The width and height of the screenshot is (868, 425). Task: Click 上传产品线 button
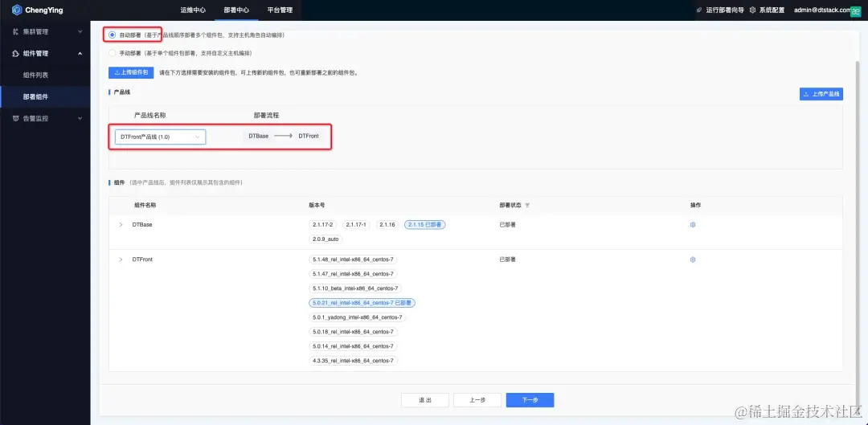(821, 94)
